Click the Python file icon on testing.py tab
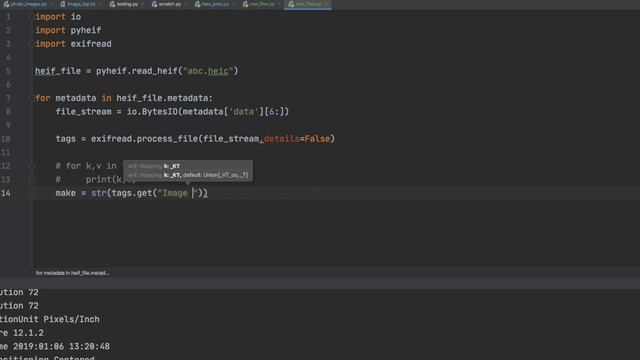This screenshot has height=360, width=640. click(x=112, y=4)
